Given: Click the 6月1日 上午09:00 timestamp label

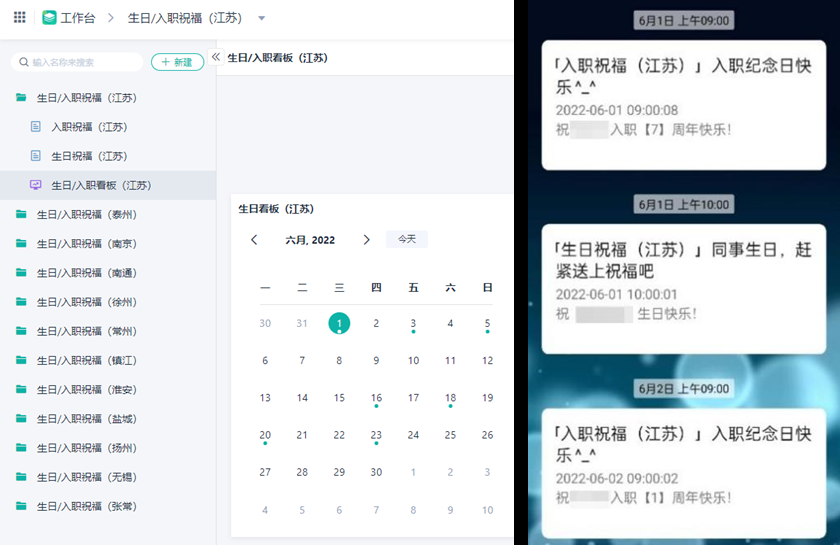Looking at the screenshot, I should pyautogui.click(x=684, y=20).
